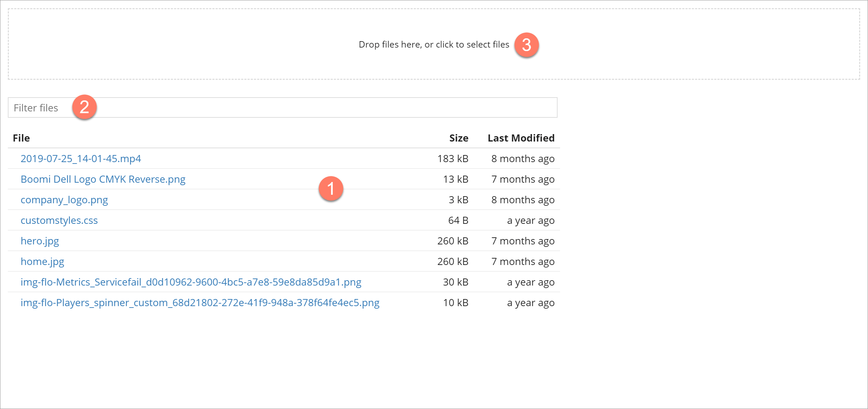Image resolution: width=868 pixels, height=409 pixels.
Task: Click the 'Drop files here' text
Action: click(x=434, y=45)
